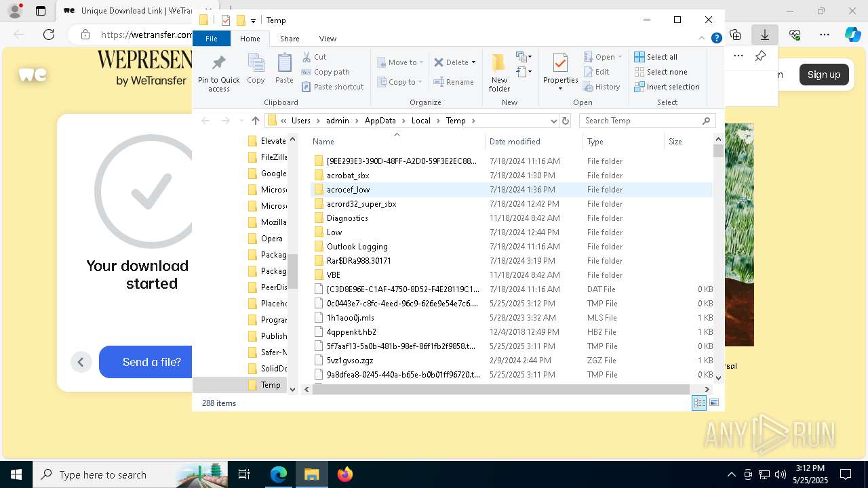Click Rename in Organize group
Screen dimensions: 868x488
[454, 82]
